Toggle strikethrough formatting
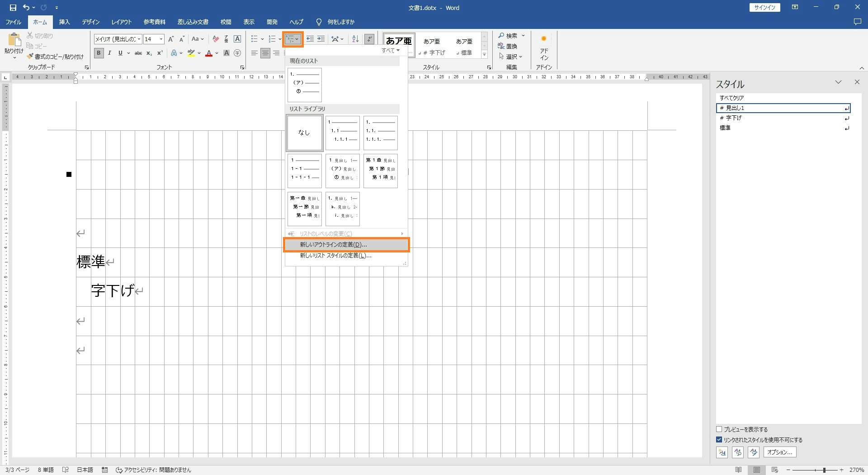The image size is (868, 475). [x=138, y=53]
